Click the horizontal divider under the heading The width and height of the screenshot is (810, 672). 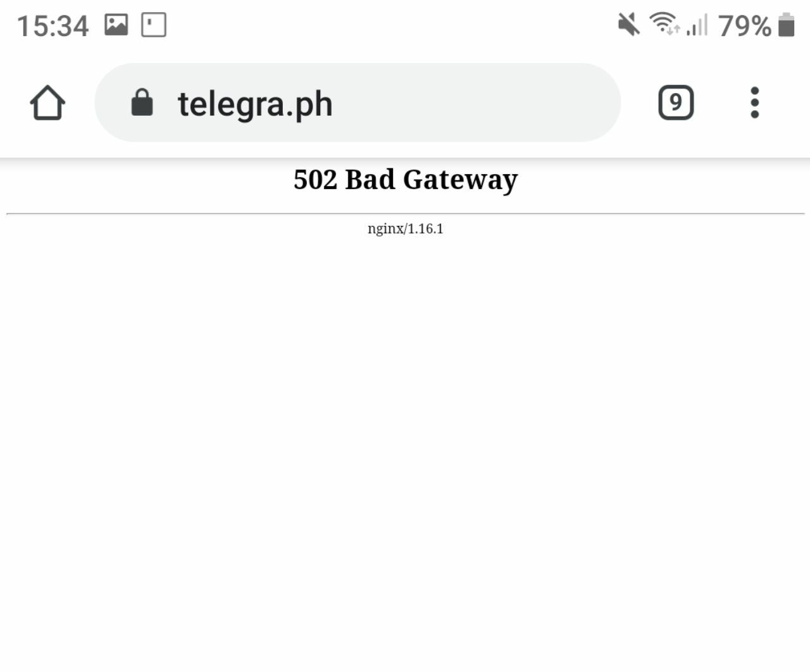pos(405,214)
